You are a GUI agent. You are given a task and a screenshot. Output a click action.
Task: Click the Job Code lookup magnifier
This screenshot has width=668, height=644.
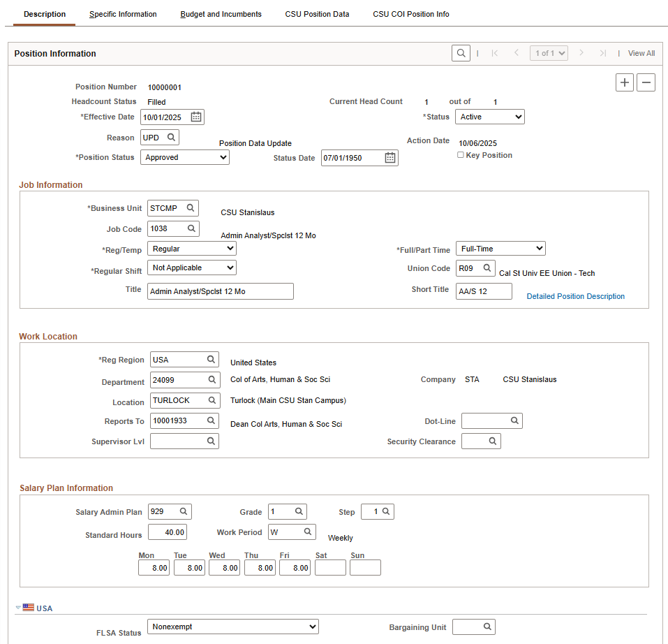click(191, 229)
